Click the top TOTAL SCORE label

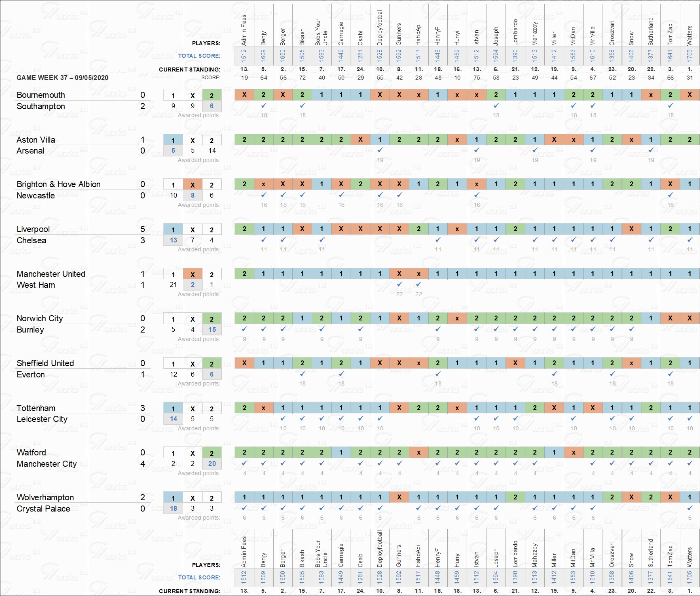(x=199, y=56)
